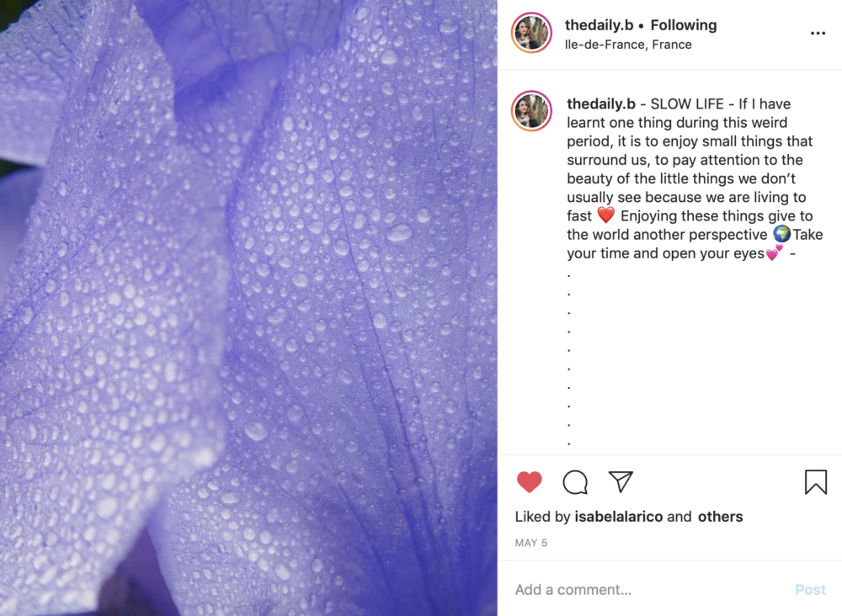Open the comment speech bubble icon
This screenshot has width=842, height=616.
575,482
